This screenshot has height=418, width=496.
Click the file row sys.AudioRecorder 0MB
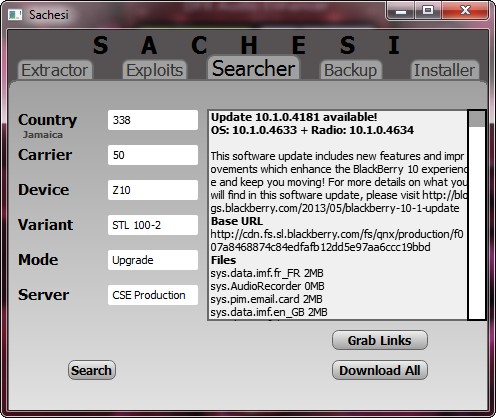point(268,286)
